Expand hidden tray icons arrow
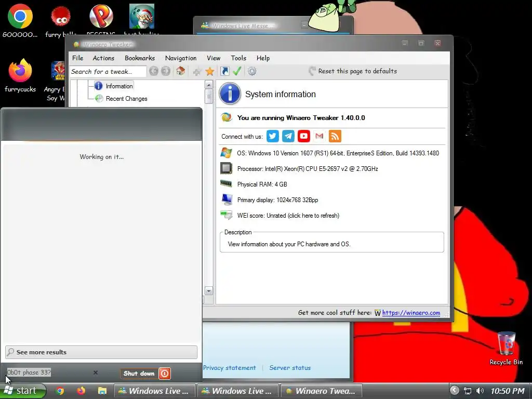The image size is (532, 399). click(x=455, y=391)
